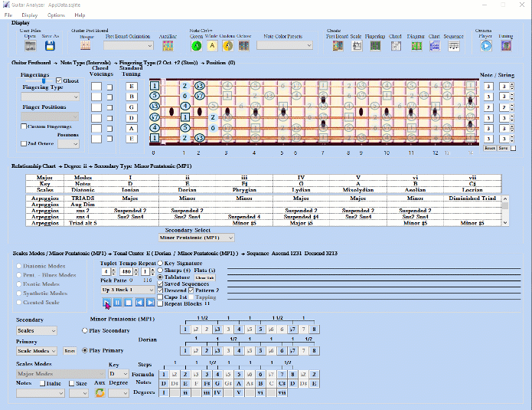
Task: Open the Display menu
Action: click(x=30, y=15)
